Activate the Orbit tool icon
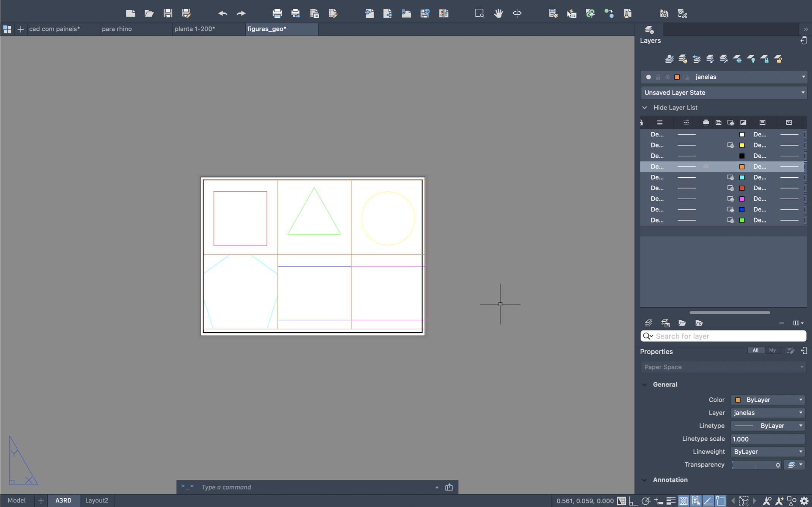Screen dimensions: 812x507 (x=517, y=13)
